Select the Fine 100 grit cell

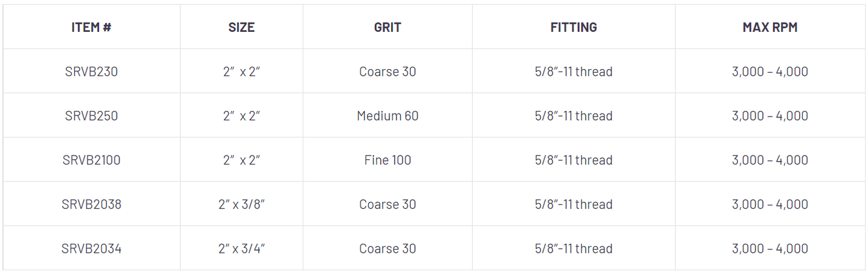click(387, 160)
